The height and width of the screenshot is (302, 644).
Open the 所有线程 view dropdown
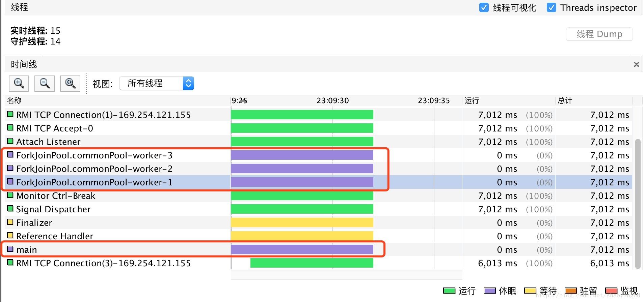click(157, 83)
